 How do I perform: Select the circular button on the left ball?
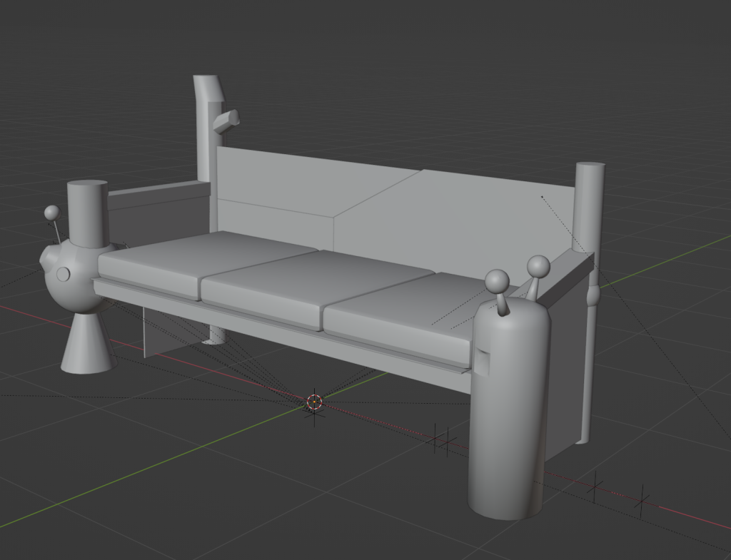click(63, 273)
